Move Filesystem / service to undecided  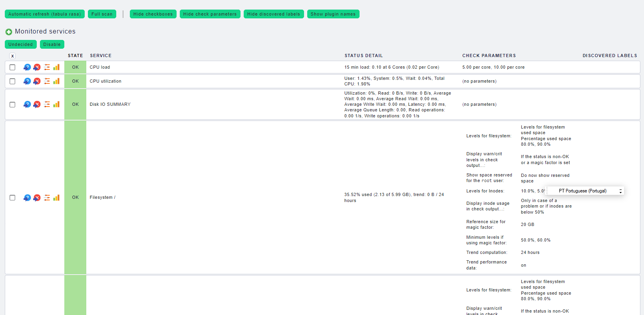pyautogui.click(x=27, y=198)
